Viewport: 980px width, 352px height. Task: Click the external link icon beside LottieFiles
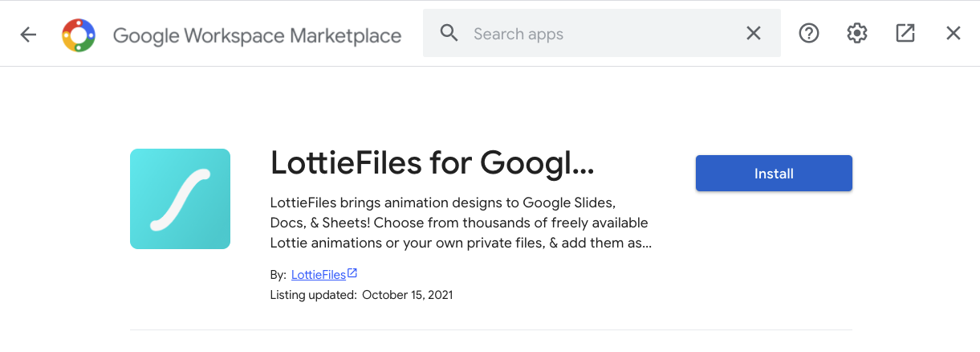[x=352, y=274]
